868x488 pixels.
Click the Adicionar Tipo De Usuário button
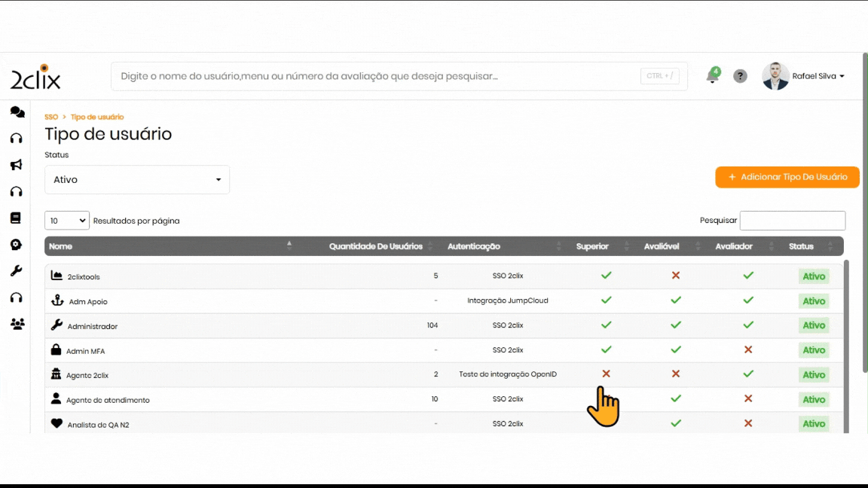pyautogui.click(x=787, y=177)
